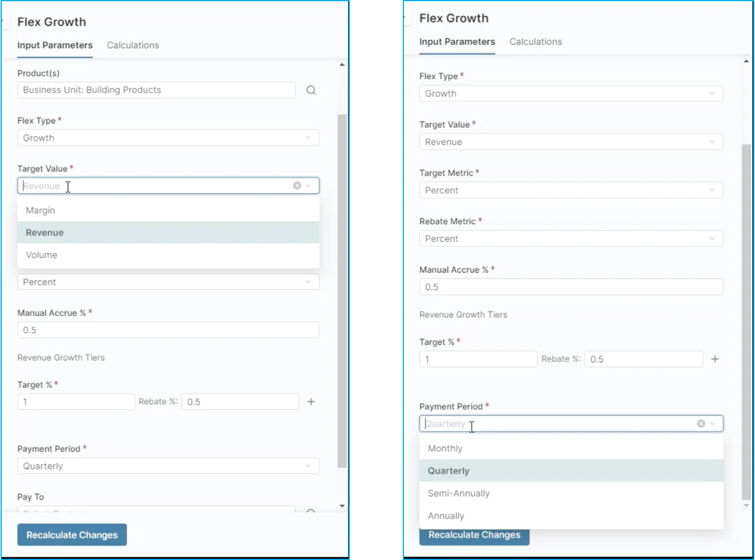
Task: Select Margin from the Target Value list
Action: 40,210
